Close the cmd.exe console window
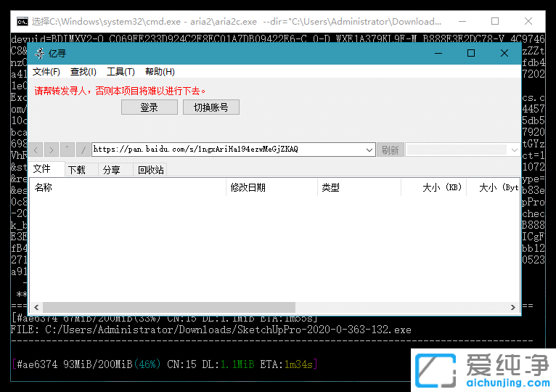This screenshot has height=392, width=556. pyautogui.click(x=528, y=21)
